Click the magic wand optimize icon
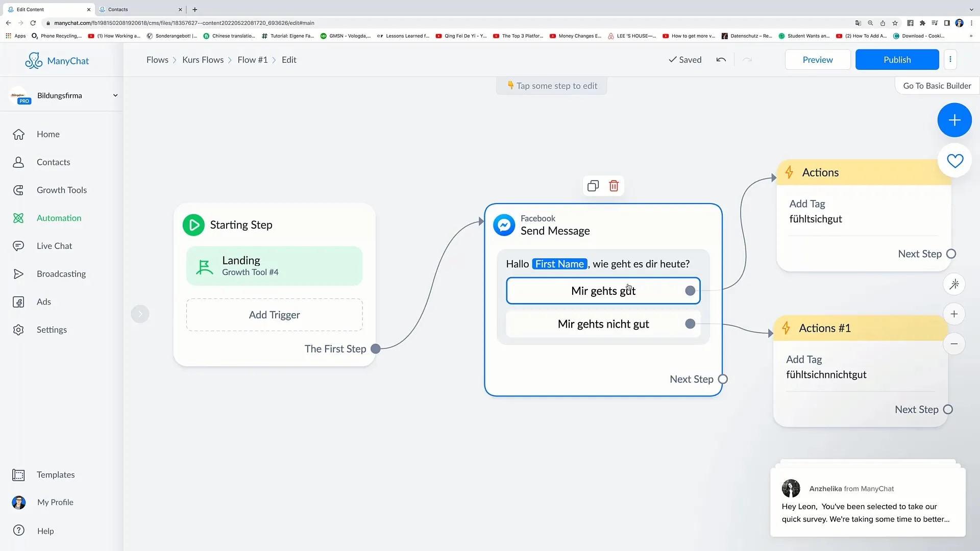The image size is (980, 551). pyautogui.click(x=954, y=284)
